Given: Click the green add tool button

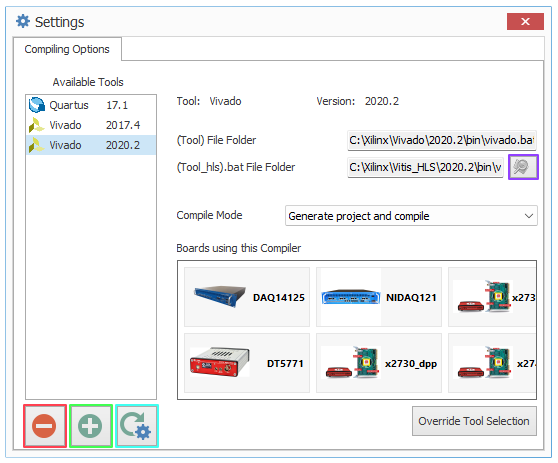Looking at the screenshot, I should coord(91,426).
